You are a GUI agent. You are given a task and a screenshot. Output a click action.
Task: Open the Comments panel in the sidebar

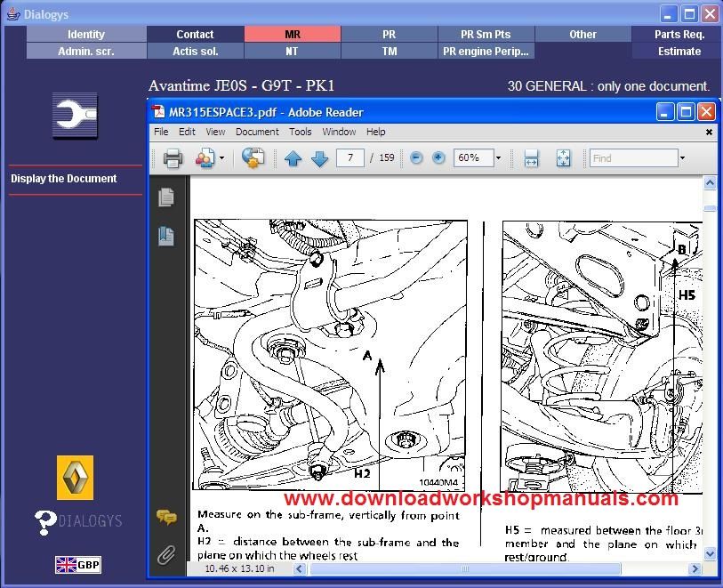166,517
